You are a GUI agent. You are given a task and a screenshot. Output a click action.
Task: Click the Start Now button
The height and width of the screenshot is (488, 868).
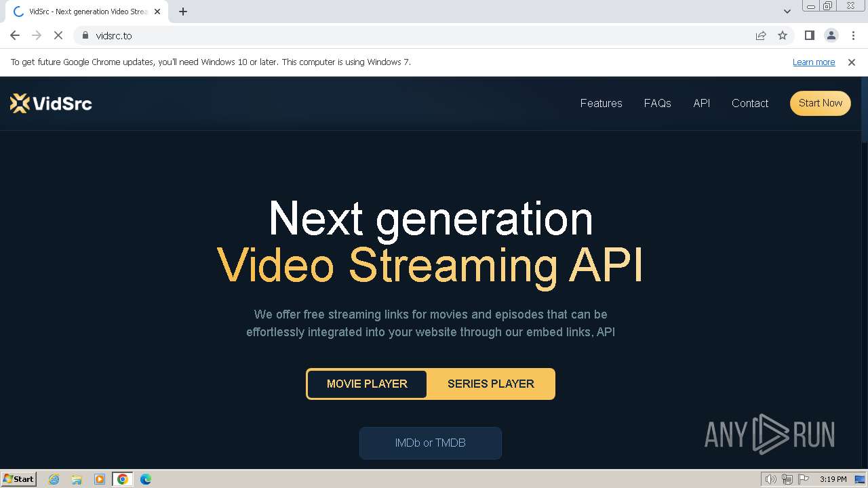point(821,103)
